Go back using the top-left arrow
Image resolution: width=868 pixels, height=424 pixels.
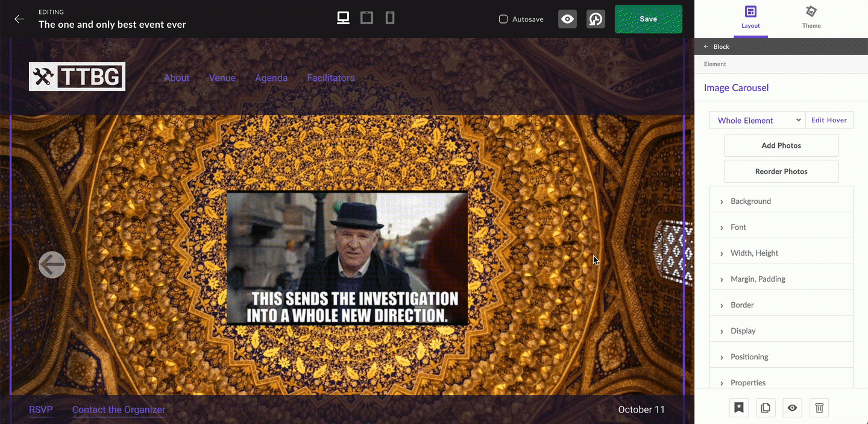[x=19, y=19]
